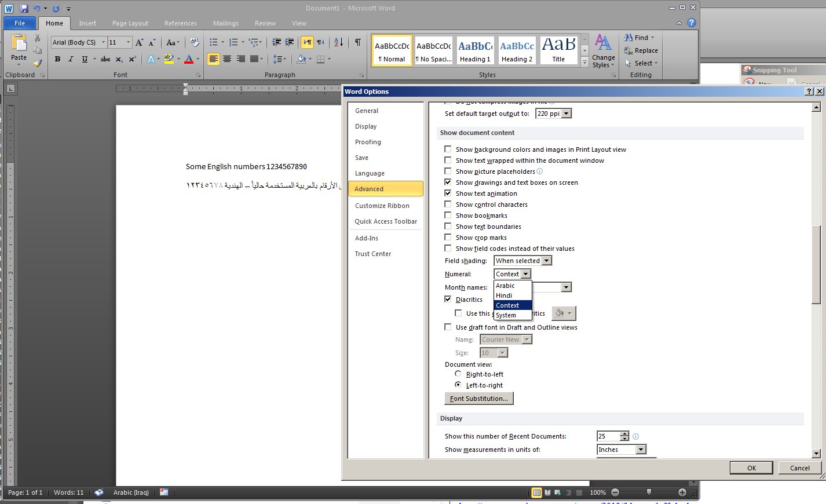Open the Field shading dropdown

click(546, 261)
